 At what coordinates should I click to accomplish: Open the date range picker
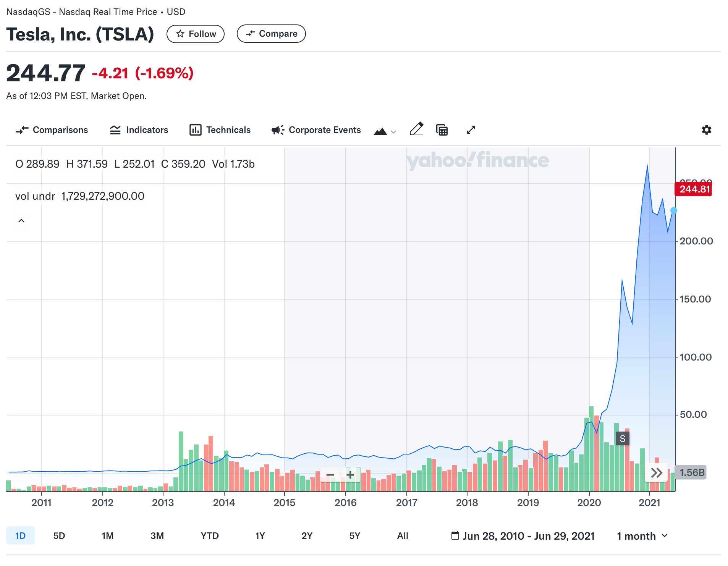[x=523, y=536]
